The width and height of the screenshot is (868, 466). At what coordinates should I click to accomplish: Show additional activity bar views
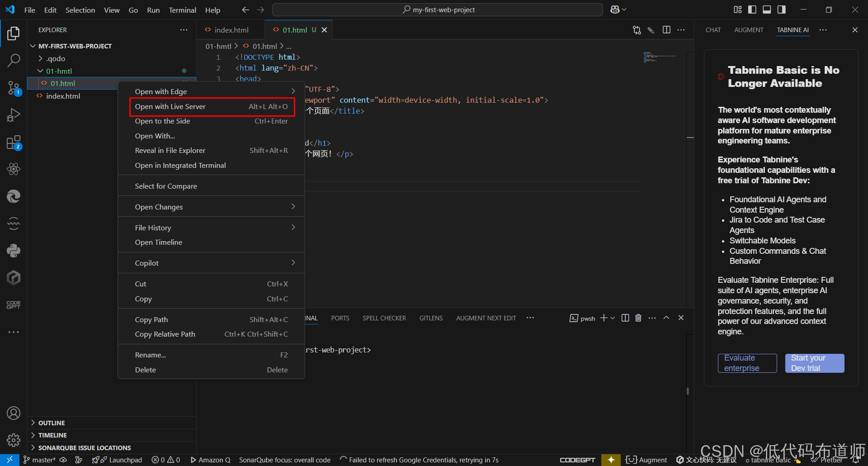click(x=14, y=332)
